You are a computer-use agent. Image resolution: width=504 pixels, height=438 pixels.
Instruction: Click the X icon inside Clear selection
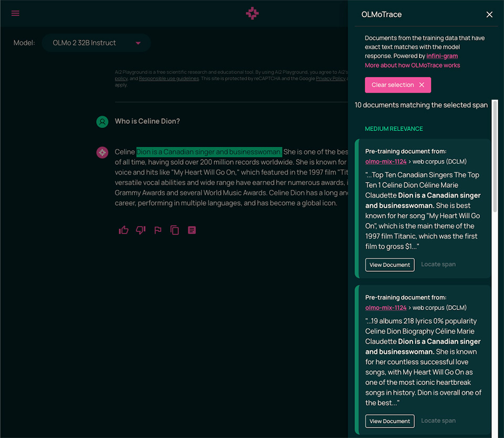point(422,85)
